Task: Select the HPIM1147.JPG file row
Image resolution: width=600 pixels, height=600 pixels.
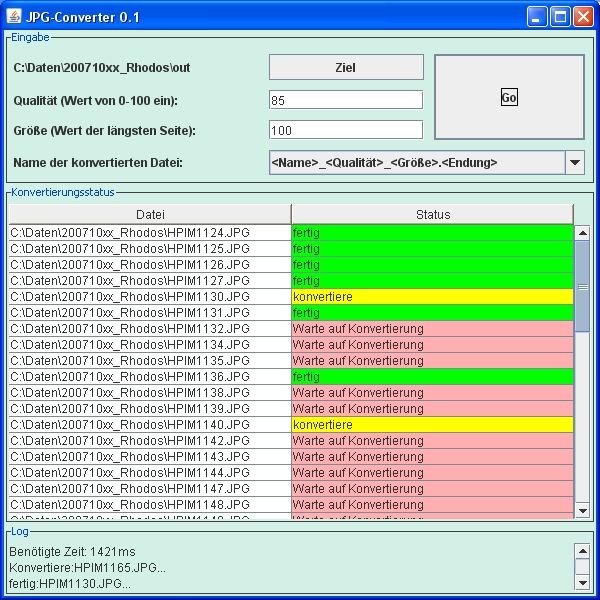Action: point(150,489)
